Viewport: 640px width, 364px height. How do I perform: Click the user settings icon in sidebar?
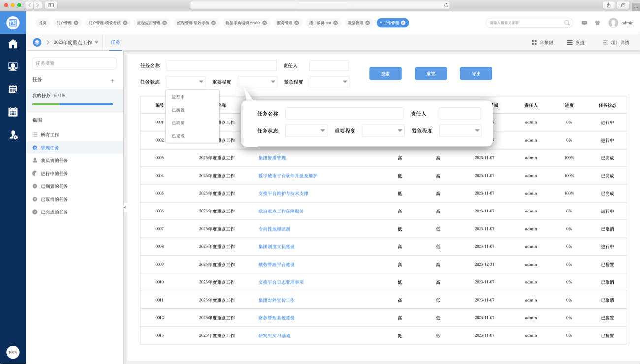click(13, 134)
